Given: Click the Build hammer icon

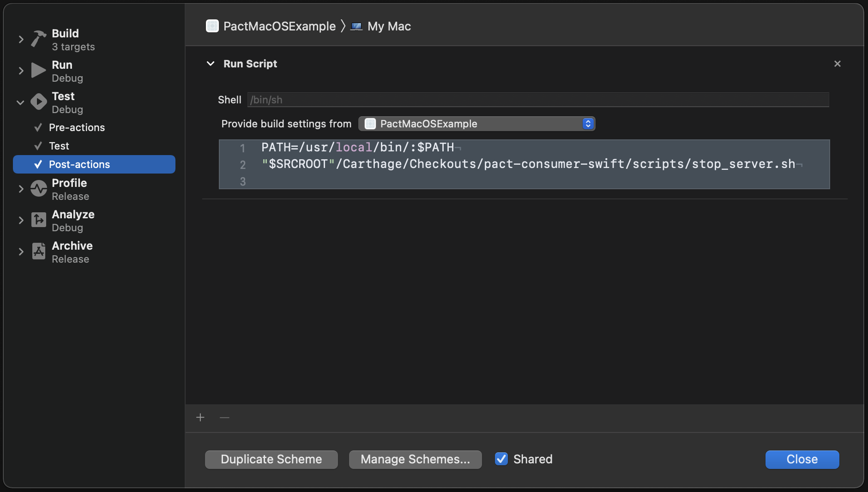Looking at the screenshot, I should (39, 39).
